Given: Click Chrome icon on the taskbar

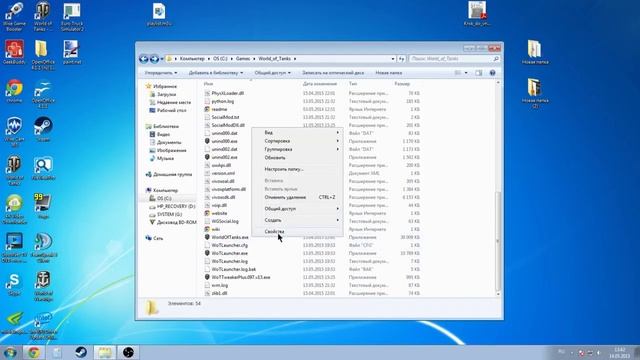Looking at the screenshot, I should click(33, 352).
